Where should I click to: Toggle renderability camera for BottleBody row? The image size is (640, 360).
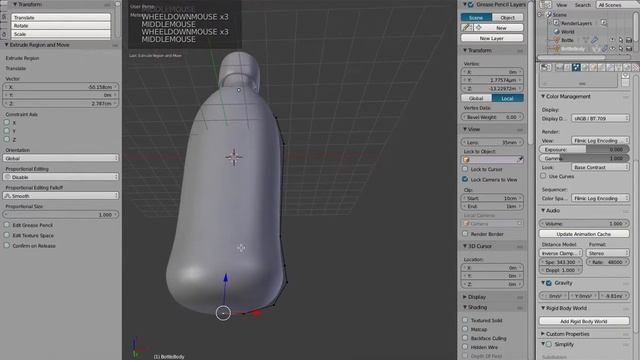(629, 49)
